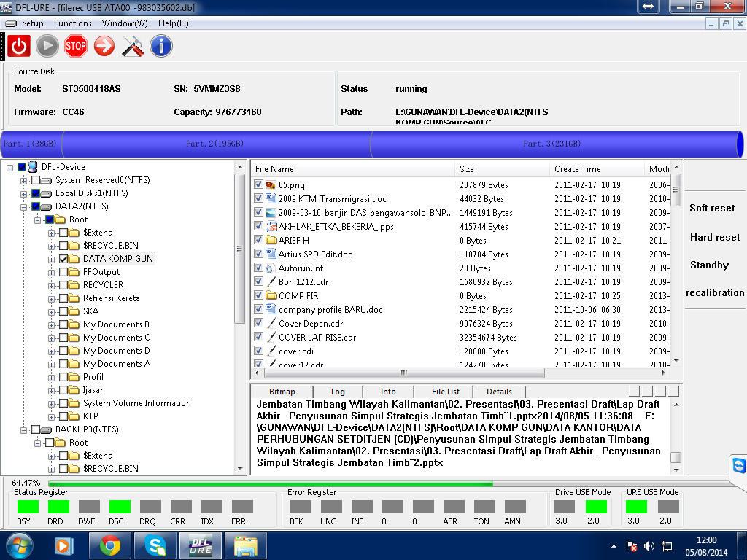
Task: Uncheck the DATA KOMP GUN folder checkbox
Action: coord(63,259)
